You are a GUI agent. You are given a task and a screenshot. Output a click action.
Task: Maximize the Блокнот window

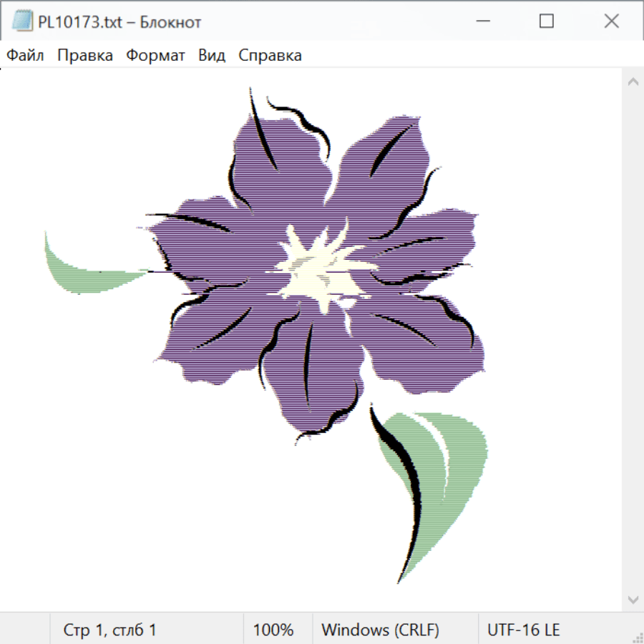coord(547,21)
